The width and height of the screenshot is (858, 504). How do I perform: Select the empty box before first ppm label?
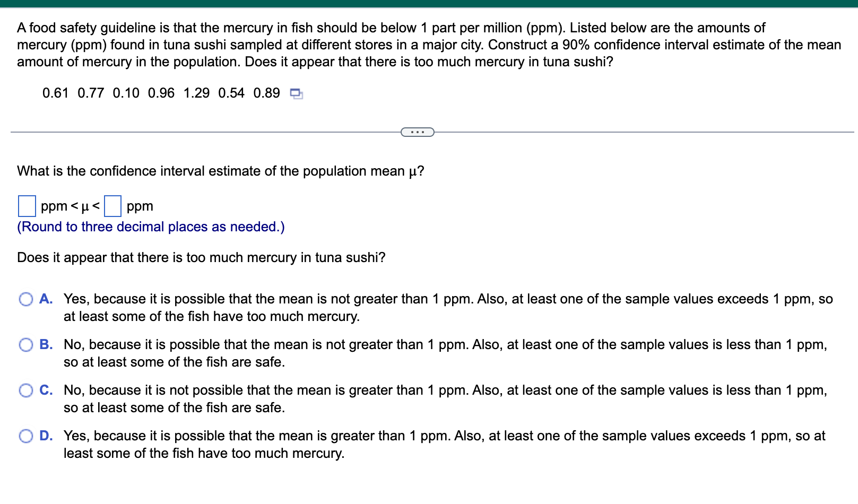click(27, 206)
